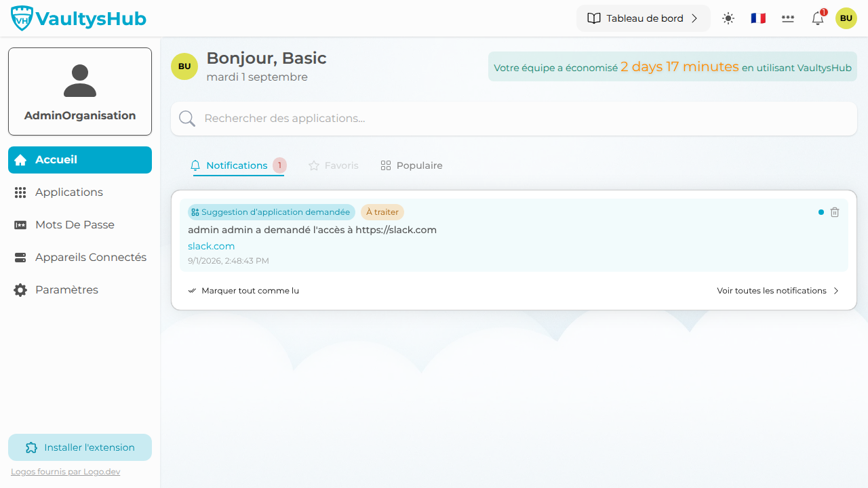Screen dimensions: 868x488
Task: Click the date mardi 1 septembre
Action: pos(257,77)
